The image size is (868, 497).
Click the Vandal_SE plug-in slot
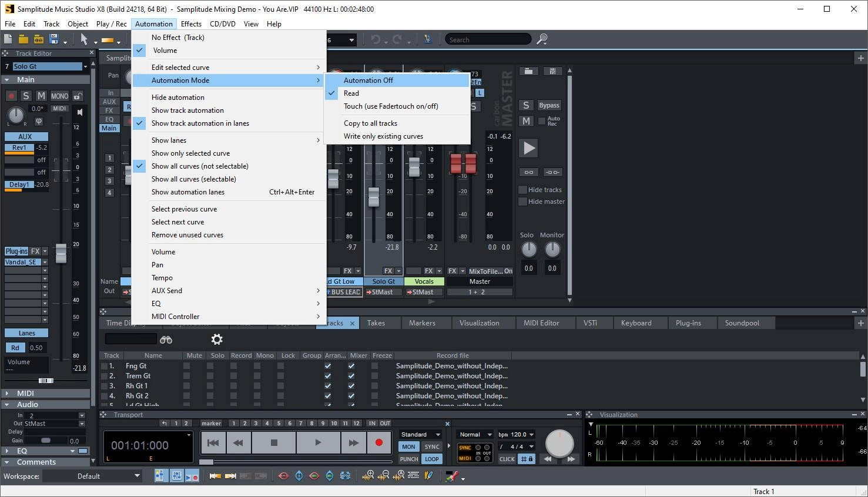click(x=22, y=262)
